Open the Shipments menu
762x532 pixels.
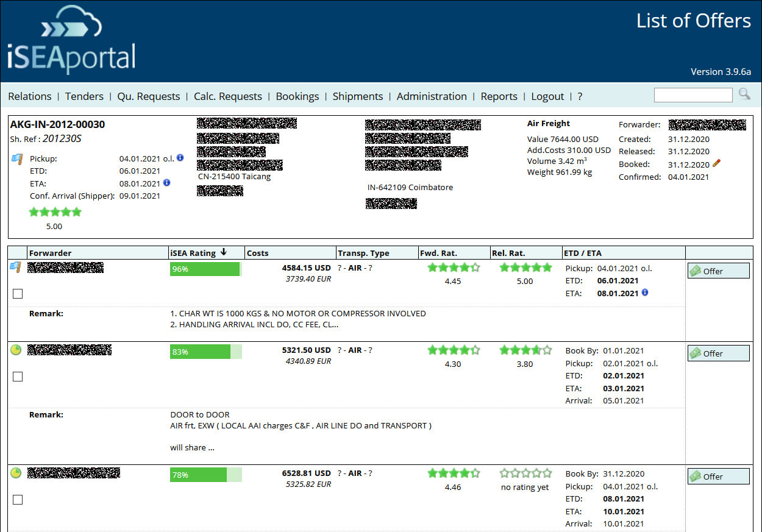tap(357, 96)
